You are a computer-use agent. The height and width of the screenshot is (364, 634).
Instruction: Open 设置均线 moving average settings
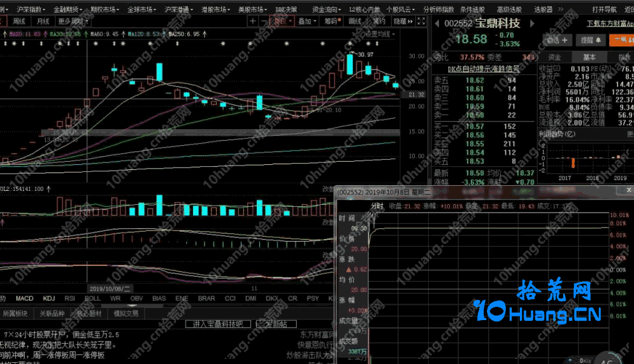(380, 34)
